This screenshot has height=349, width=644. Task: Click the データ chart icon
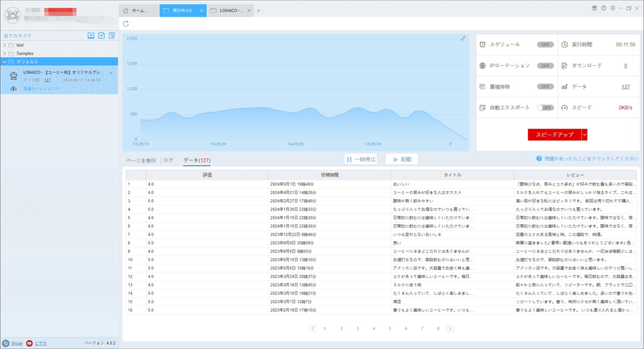click(565, 87)
